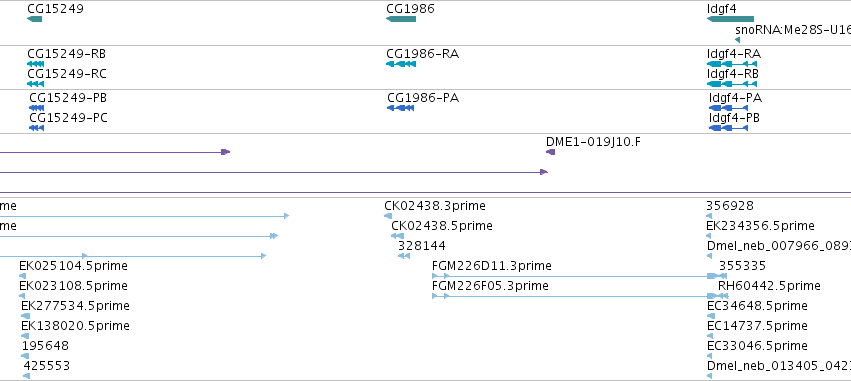Click the Idgf4 gene label

pos(722,9)
